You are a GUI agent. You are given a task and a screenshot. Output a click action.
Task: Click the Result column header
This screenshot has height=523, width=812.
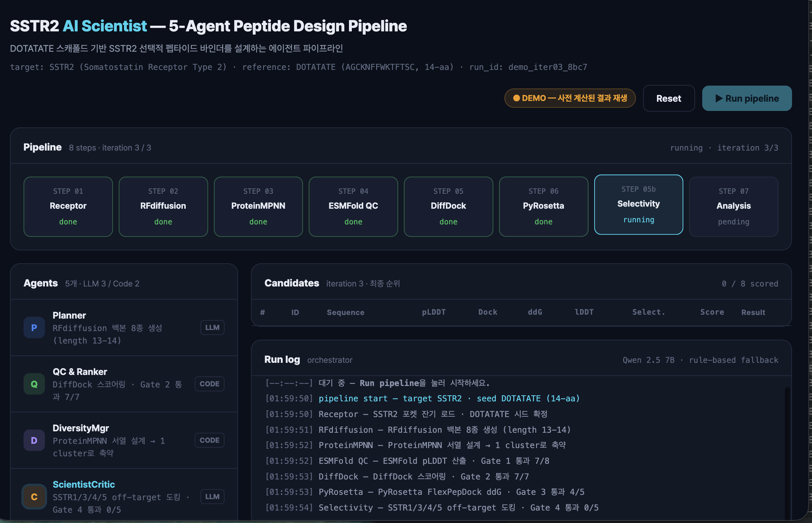click(x=753, y=312)
